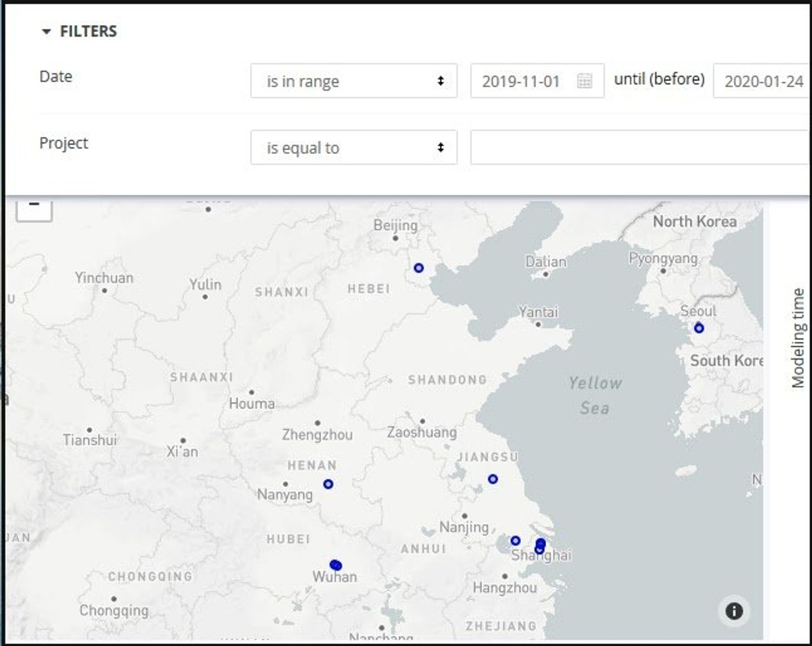The height and width of the screenshot is (646, 812).
Task: Click the Date filter label
Action: tap(56, 77)
